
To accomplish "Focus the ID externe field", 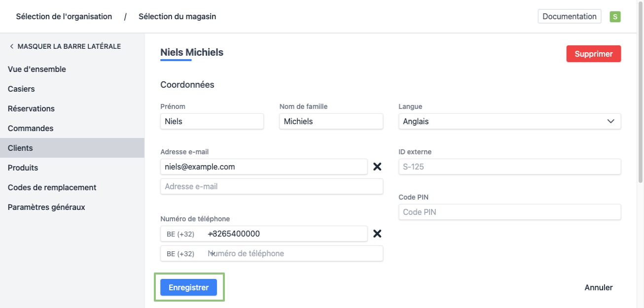I will (509, 167).
